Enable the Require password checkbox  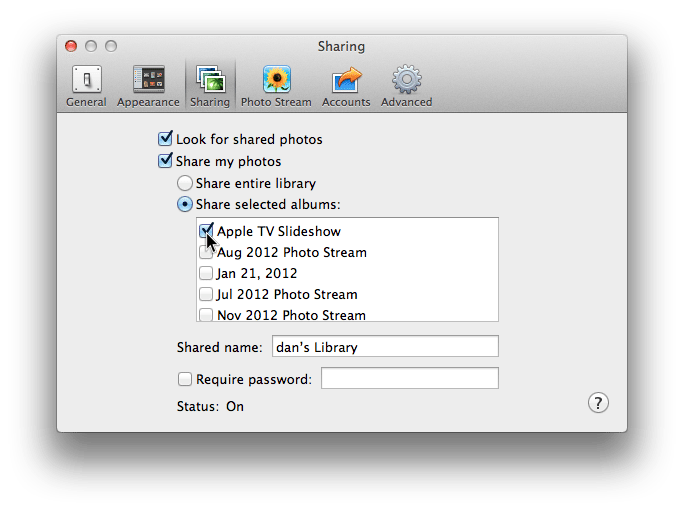[185, 379]
